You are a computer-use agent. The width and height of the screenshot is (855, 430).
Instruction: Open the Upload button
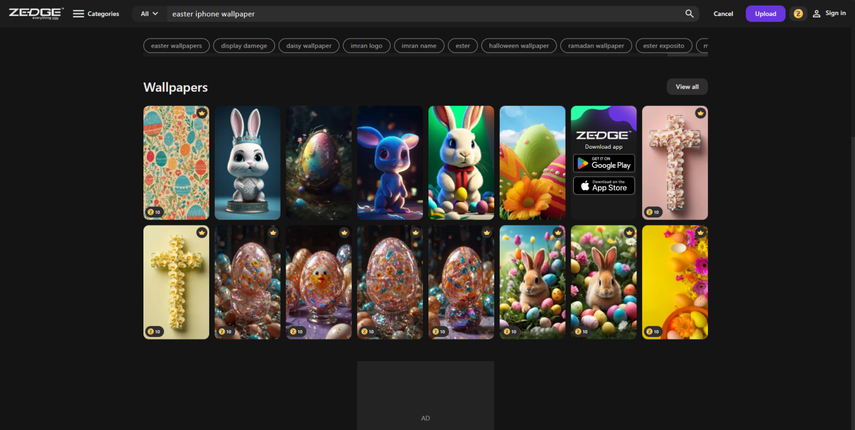pos(765,14)
